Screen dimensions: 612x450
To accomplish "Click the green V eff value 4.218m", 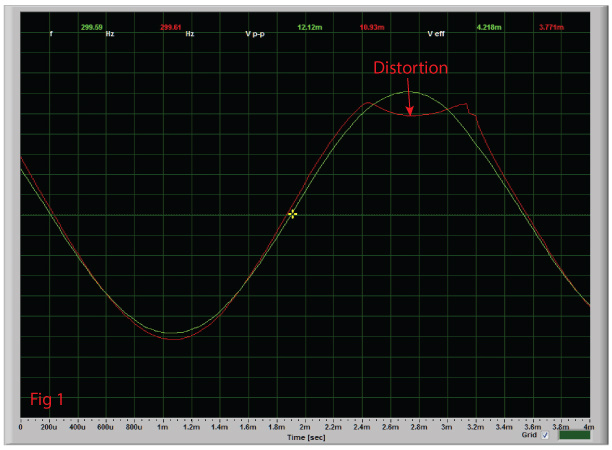I will (489, 27).
